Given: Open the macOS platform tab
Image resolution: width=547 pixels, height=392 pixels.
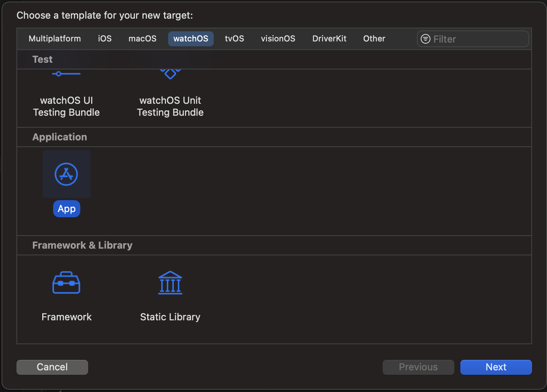Looking at the screenshot, I should point(143,39).
